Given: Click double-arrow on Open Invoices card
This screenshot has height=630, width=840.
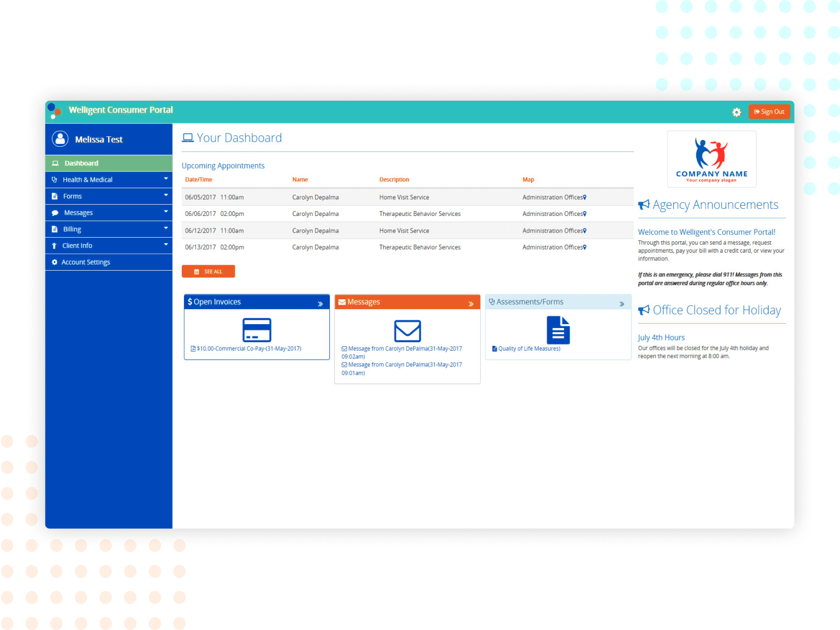Looking at the screenshot, I should tap(320, 304).
